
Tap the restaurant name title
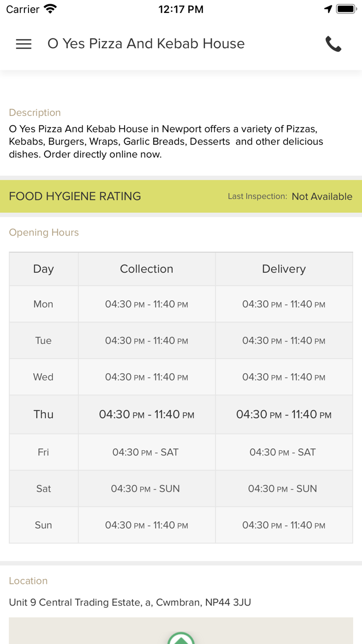coord(146,43)
